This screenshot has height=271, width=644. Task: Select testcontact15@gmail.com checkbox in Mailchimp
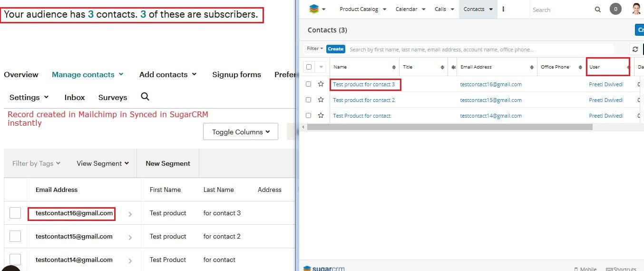[x=15, y=236]
